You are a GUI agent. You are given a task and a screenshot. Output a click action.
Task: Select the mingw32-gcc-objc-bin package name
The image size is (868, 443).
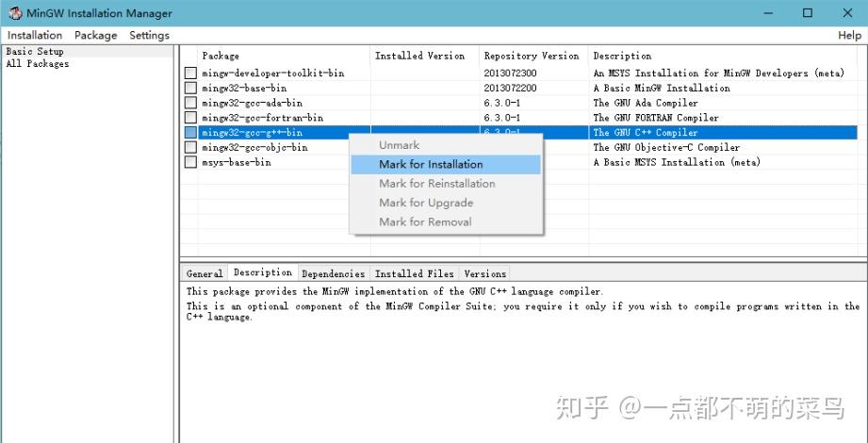point(254,147)
